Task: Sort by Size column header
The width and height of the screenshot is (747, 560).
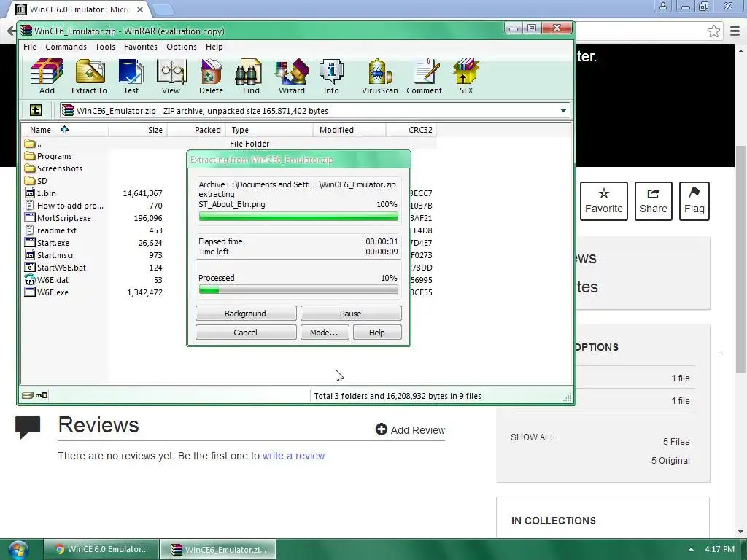Action: pyautogui.click(x=138, y=130)
